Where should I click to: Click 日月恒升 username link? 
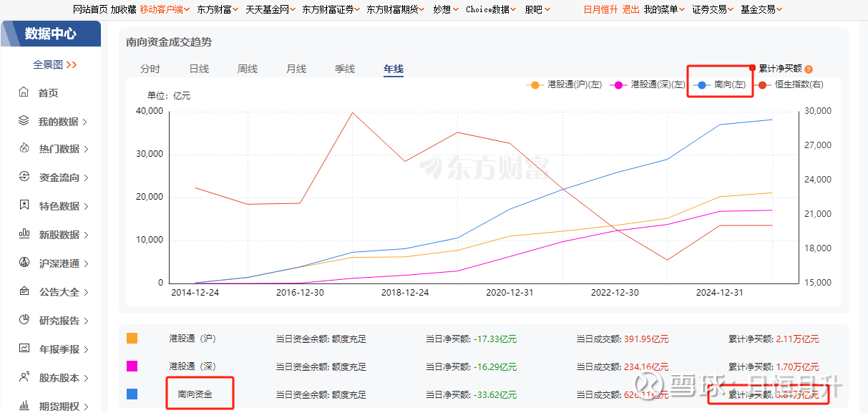pos(600,9)
